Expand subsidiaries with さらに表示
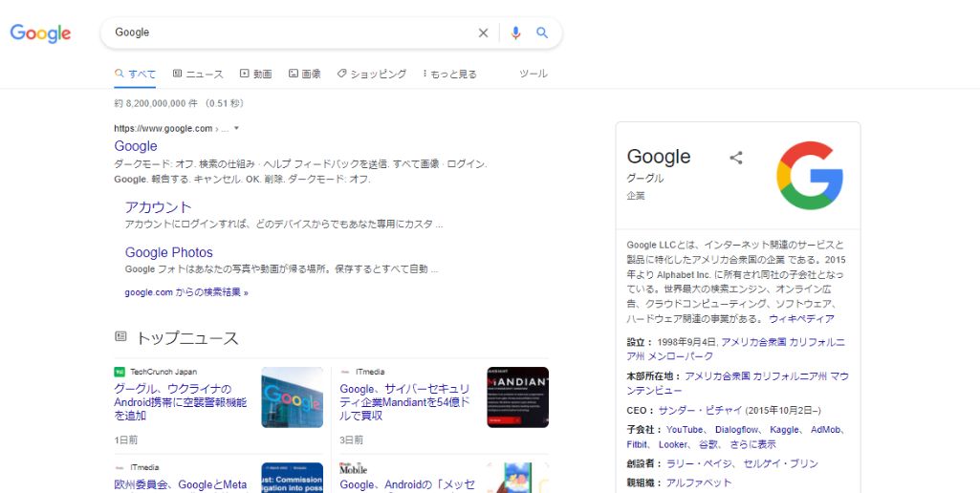 [753, 445]
